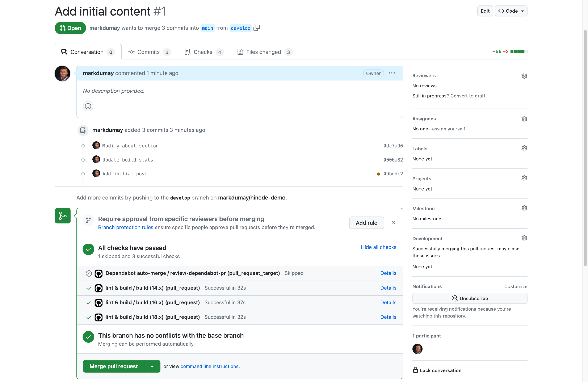The width and height of the screenshot is (588, 382).
Task: Unsubscribe from notifications
Action: (x=470, y=298)
